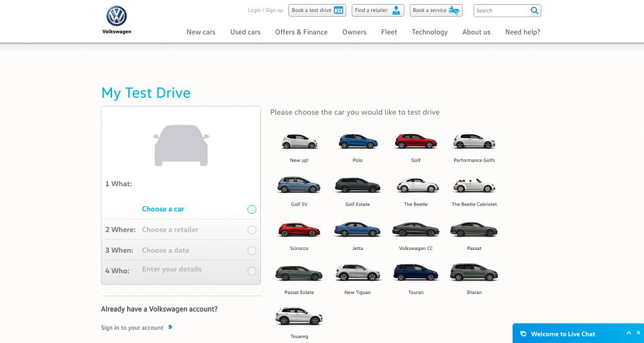Click the wrench icon in Book a service
The width and height of the screenshot is (644, 343).
(453, 10)
